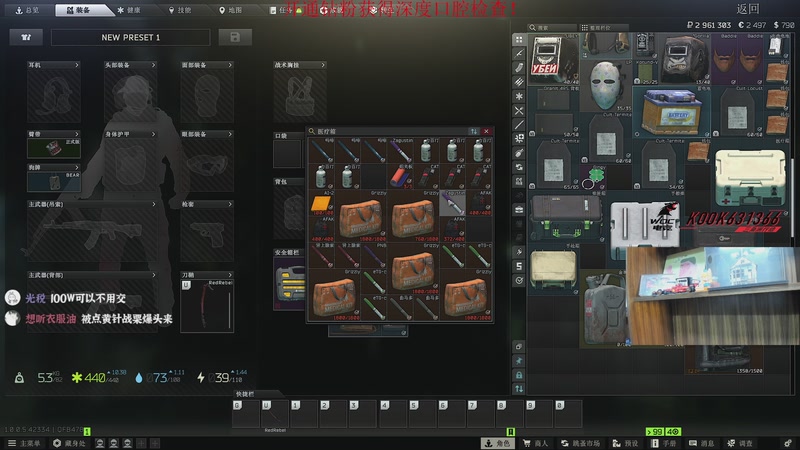The height and width of the screenshot is (450, 800).
Task: Click the stash search field
Action: pyautogui.click(x=552, y=28)
